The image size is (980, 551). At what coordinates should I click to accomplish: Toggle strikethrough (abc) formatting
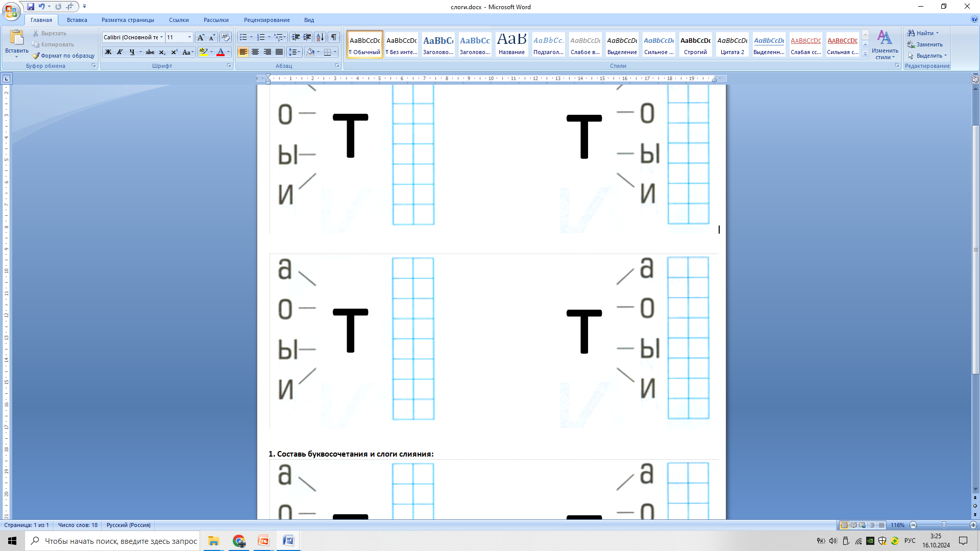tap(150, 52)
